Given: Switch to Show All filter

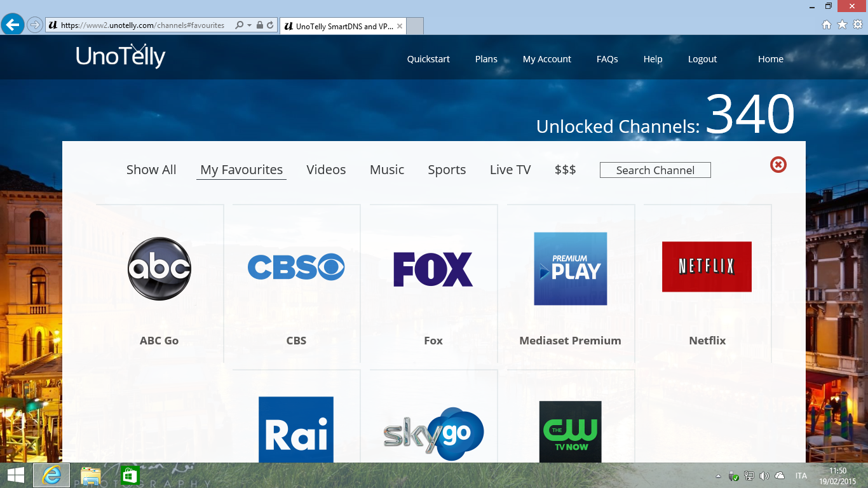Looking at the screenshot, I should click(x=151, y=170).
